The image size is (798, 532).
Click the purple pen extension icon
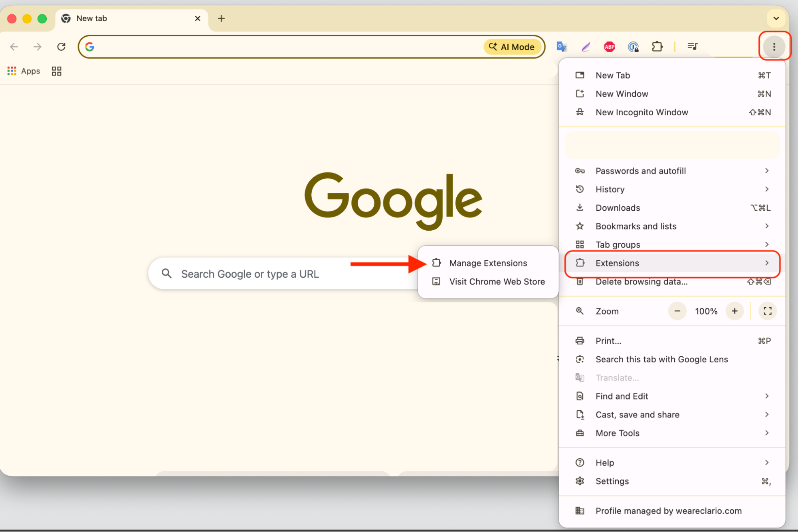[586, 47]
